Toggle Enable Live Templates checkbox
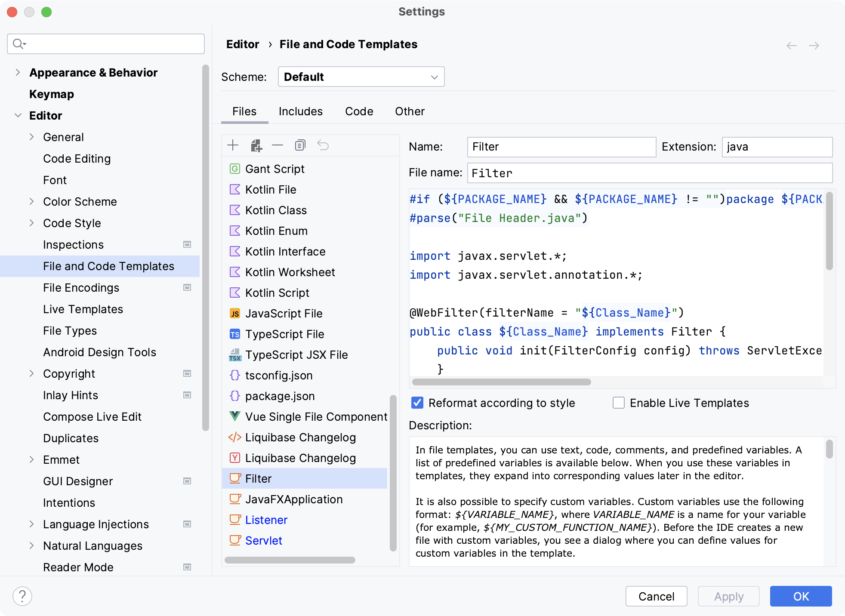 617,403
